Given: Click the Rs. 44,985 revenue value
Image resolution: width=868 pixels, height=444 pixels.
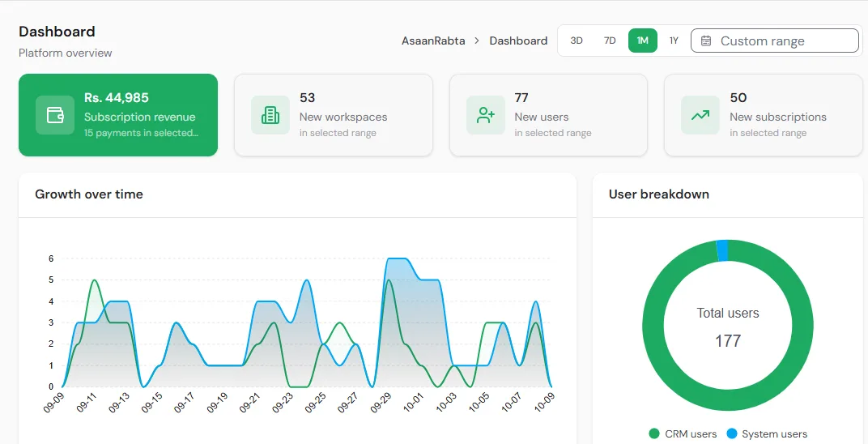Looking at the screenshot, I should tap(117, 98).
